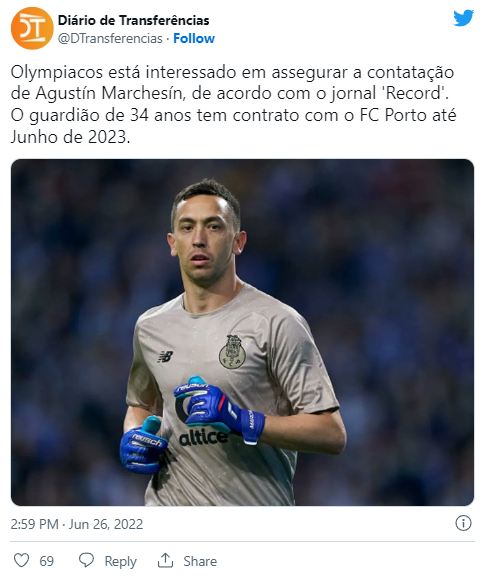The image size is (485, 578).
Task: Click the share upload arrow icon
Action: 165,560
